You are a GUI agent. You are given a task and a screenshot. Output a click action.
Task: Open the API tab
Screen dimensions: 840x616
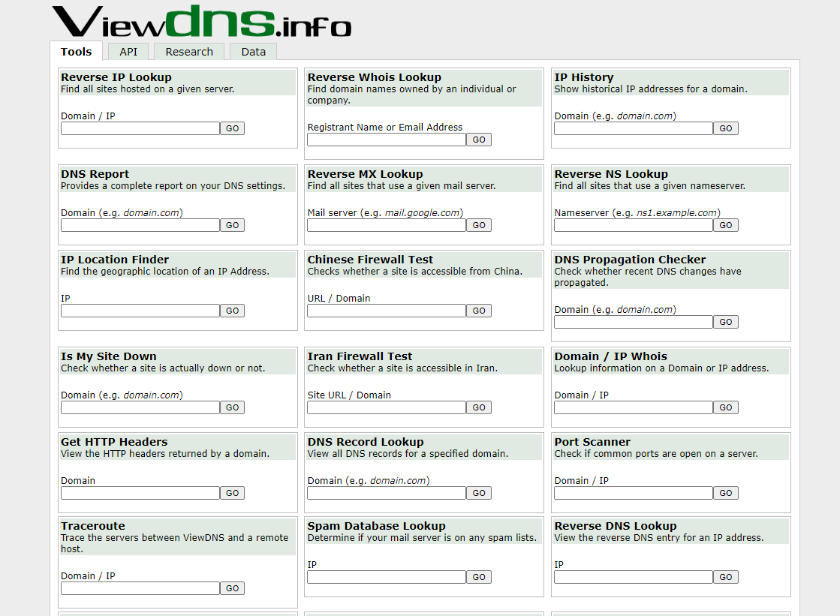point(128,52)
